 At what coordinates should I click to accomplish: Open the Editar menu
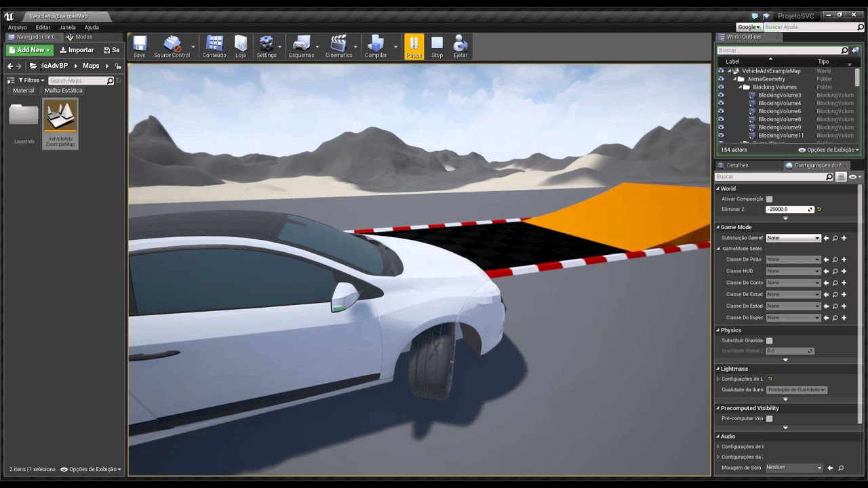[43, 27]
